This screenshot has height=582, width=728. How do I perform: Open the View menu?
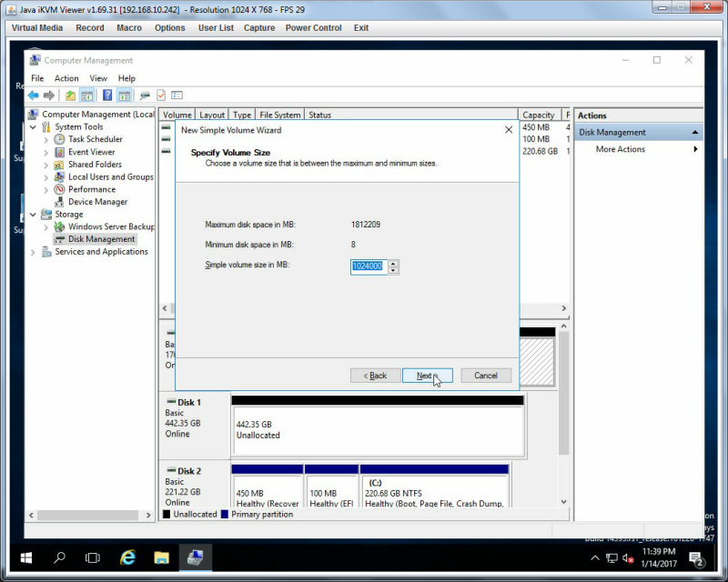(x=98, y=78)
